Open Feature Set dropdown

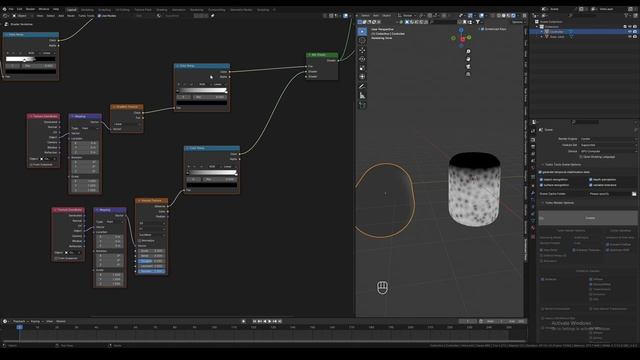tap(608, 145)
